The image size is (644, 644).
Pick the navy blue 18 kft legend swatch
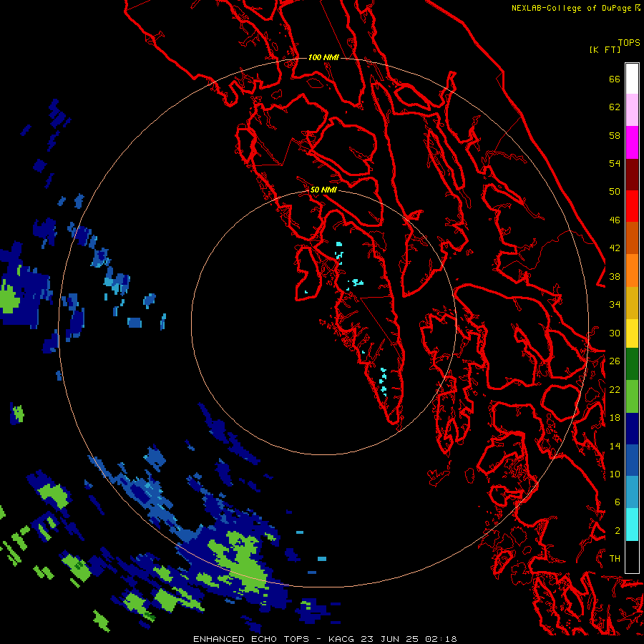632,429
